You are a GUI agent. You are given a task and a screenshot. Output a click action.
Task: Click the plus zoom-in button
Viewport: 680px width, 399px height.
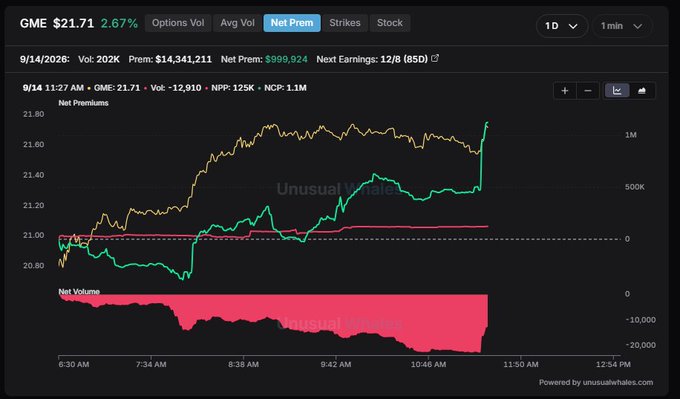(565, 91)
